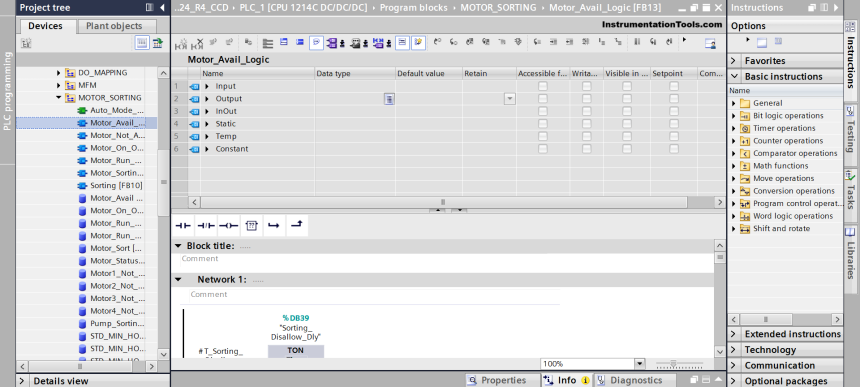Click the close branch icon

[296, 225]
